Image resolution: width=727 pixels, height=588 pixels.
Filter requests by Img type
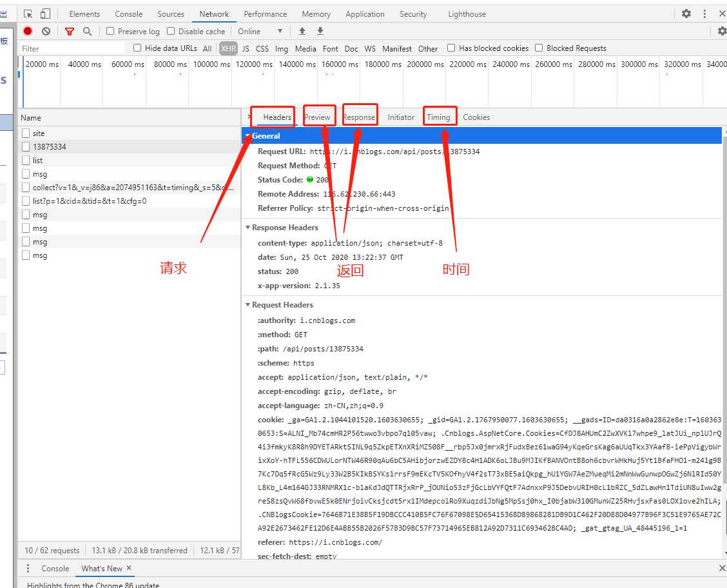282,48
